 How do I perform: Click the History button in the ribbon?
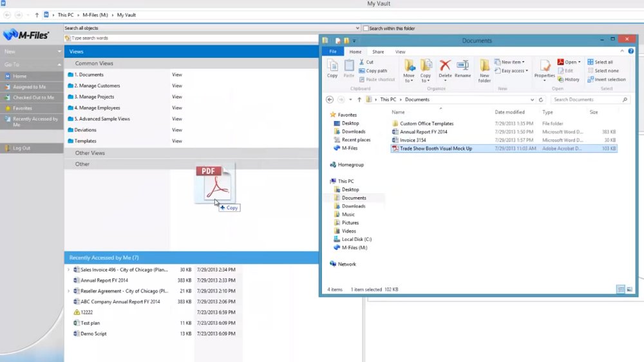click(569, 79)
